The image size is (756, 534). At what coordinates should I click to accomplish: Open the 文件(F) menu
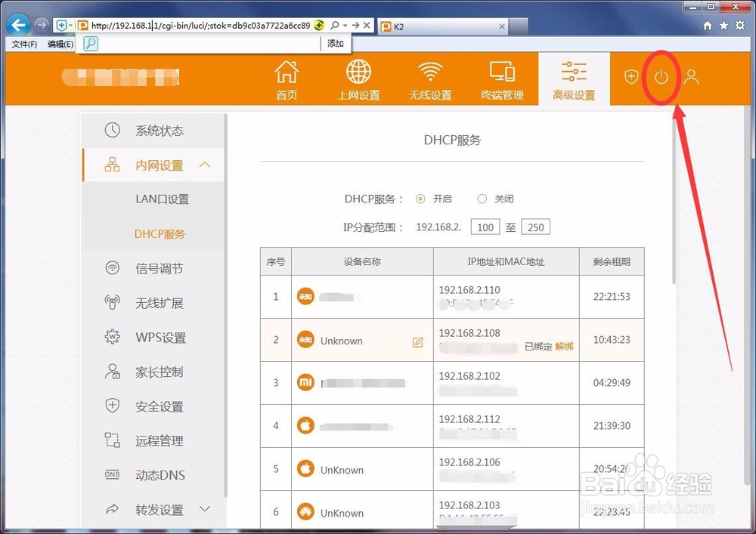tap(26, 44)
